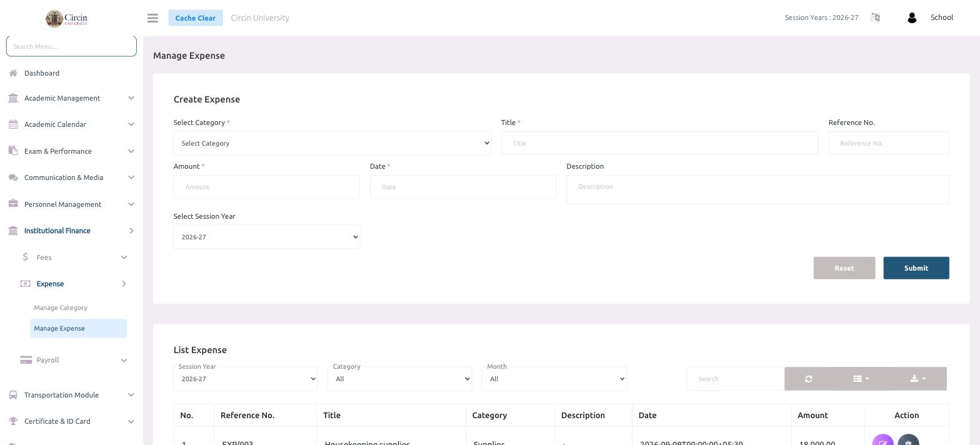Click the Academic Calendar icon
The width and height of the screenshot is (980, 445).
13,124
